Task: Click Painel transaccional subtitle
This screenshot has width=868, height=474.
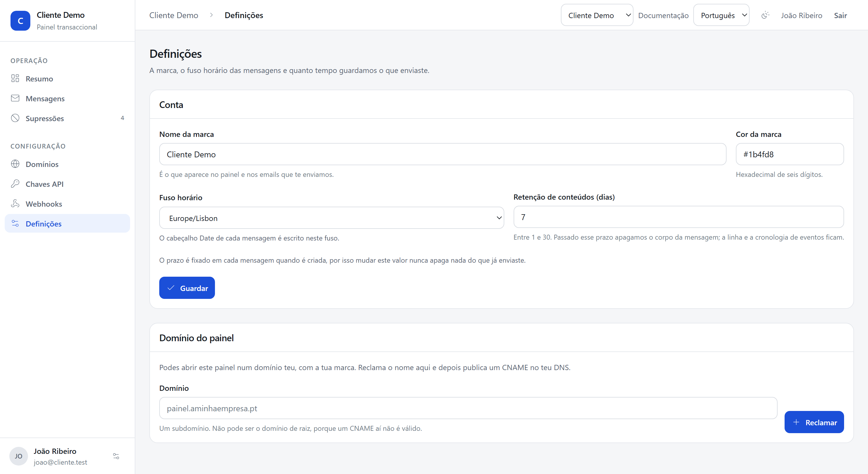Action: (67, 27)
